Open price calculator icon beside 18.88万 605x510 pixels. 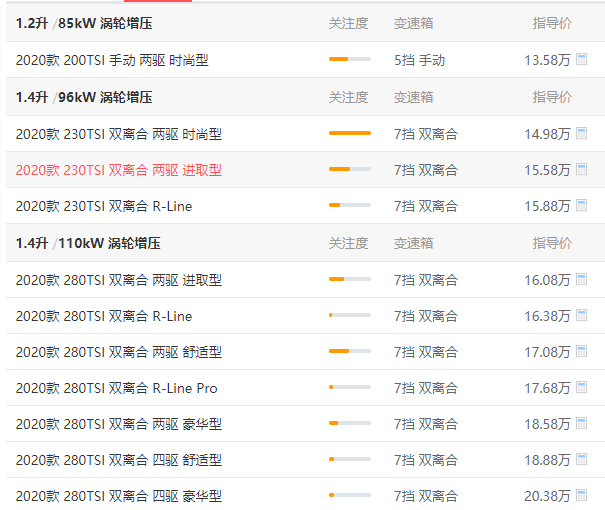(x=581, y=459)
